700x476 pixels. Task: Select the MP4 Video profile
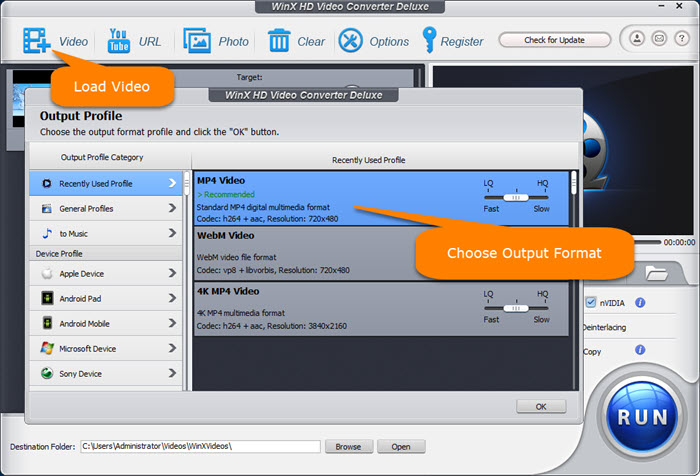coord(381,198)
